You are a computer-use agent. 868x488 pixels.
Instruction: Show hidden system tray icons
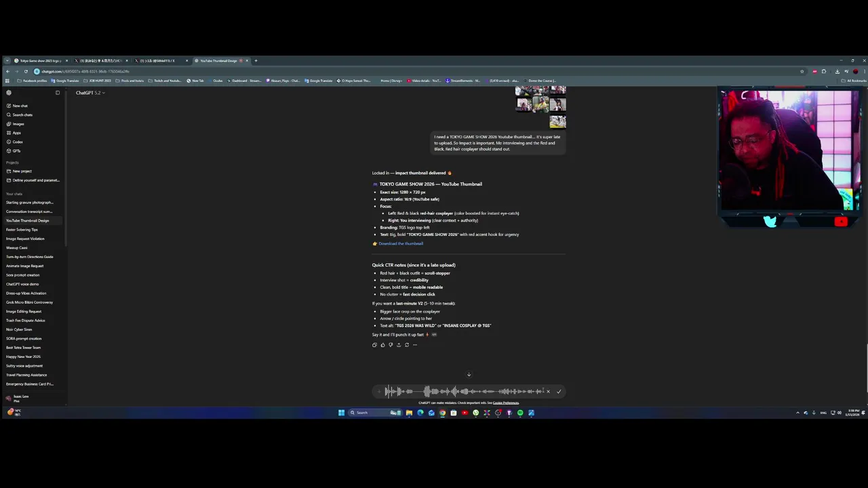(797, 413)
